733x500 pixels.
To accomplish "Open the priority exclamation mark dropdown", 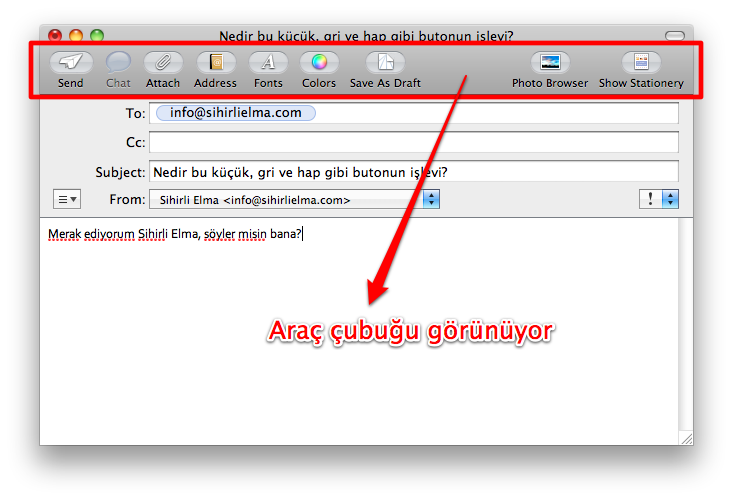I will (x=658, y=199).
